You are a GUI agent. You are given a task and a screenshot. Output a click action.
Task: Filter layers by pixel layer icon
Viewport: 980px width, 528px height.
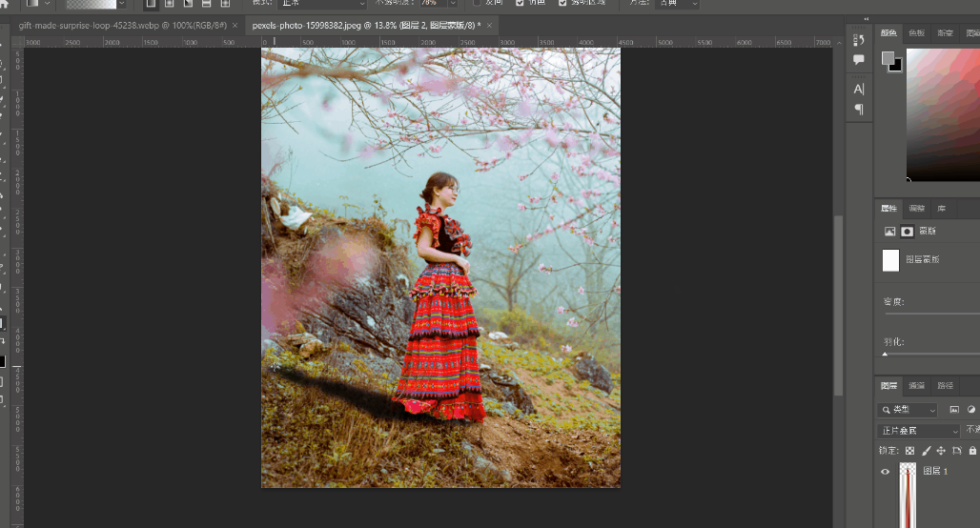point(954,410)
